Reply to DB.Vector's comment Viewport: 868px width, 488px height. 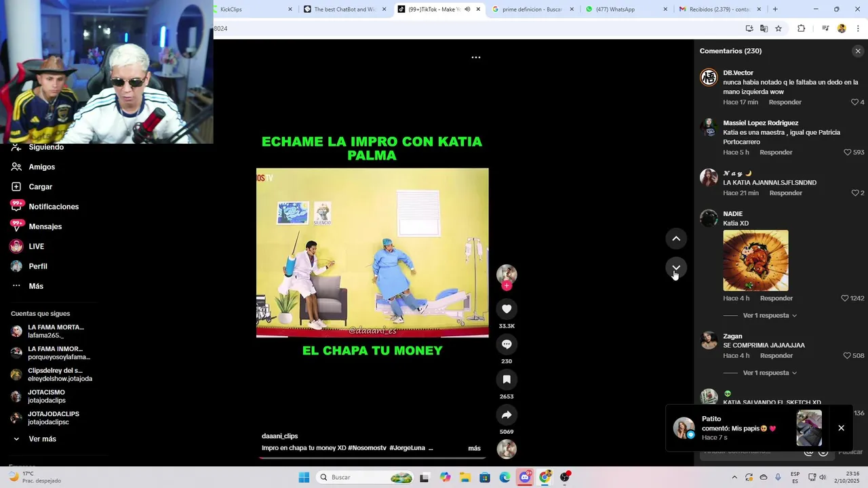(x=785, y=102)
